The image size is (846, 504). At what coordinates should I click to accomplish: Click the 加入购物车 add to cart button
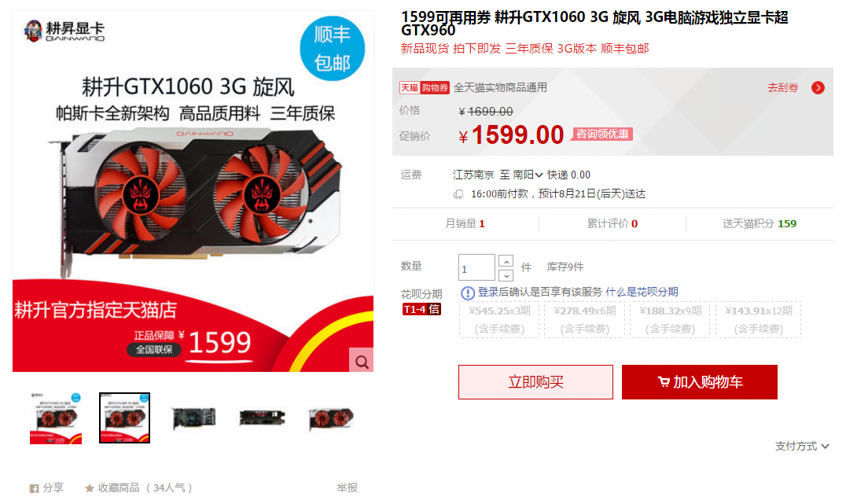point(699,382)
